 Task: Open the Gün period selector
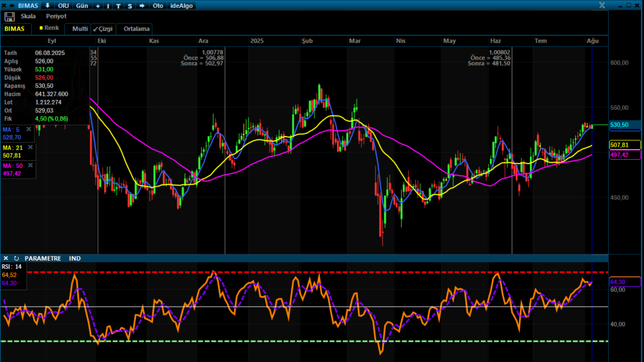pos(82,6)
